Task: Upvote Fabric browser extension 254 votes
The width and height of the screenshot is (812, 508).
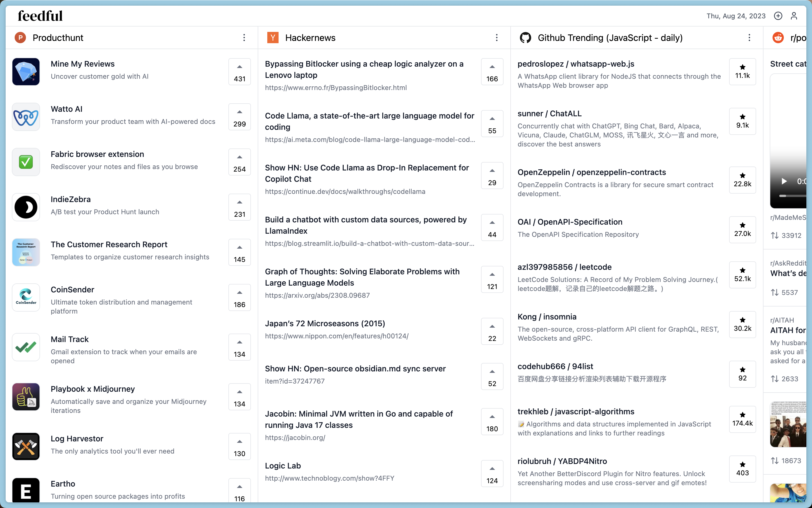Action: [240, 162]
